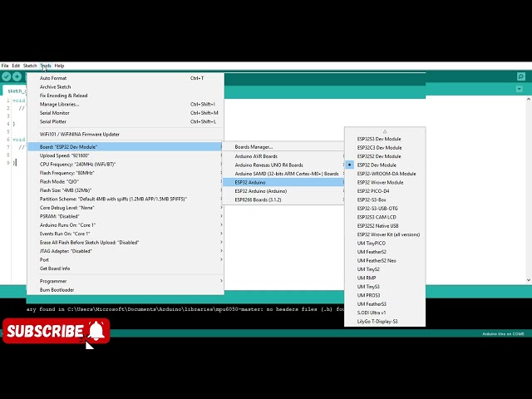The height and width of the screenshot is (399, 532).
Task: Expand ESP8266 Boards (3.1.2)
Action: tap(283, 199)
